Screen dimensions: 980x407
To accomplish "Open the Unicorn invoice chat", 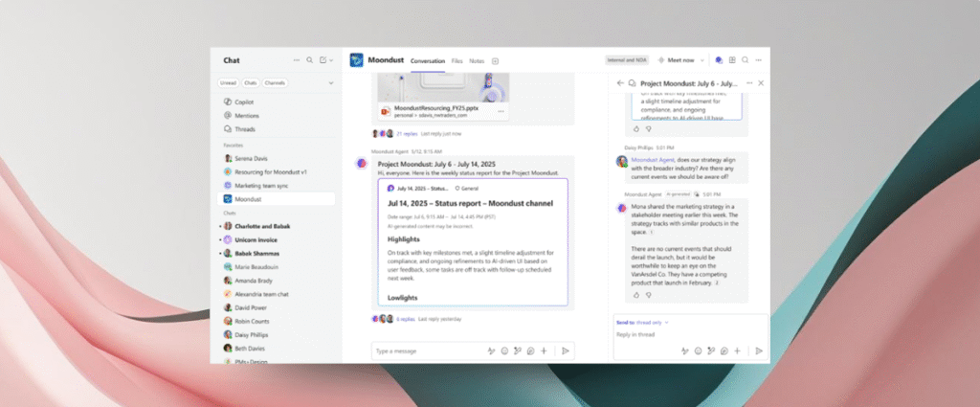I will tap(277, 240).
